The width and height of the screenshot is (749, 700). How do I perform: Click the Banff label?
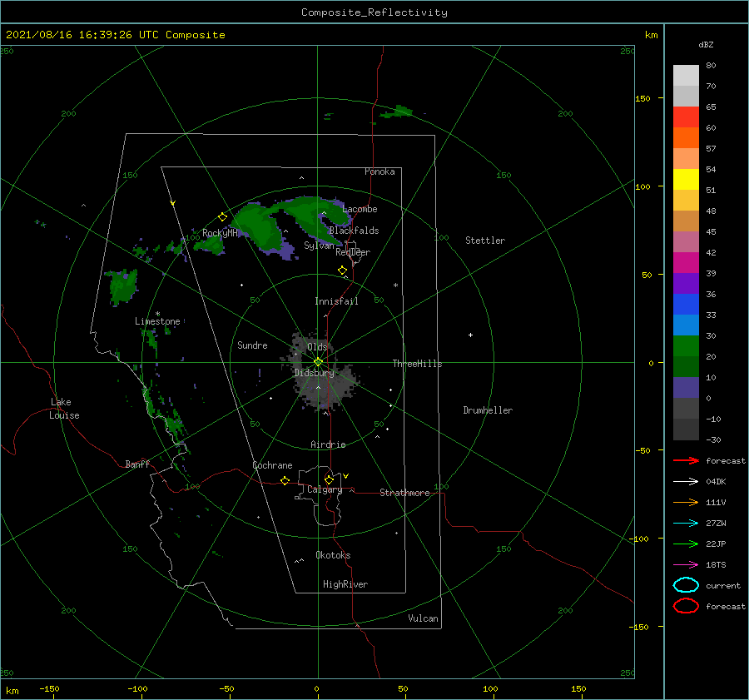[x=137, y=464]
